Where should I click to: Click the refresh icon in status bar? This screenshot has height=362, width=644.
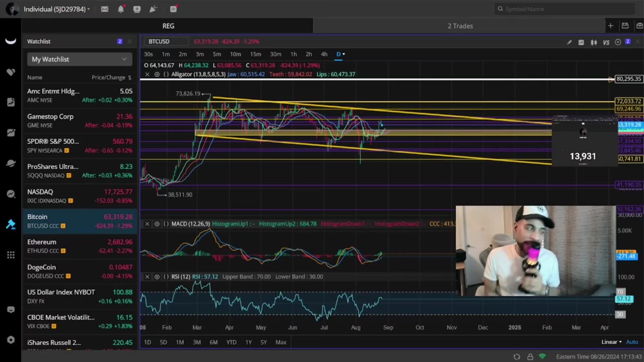[x=517, y=356]
